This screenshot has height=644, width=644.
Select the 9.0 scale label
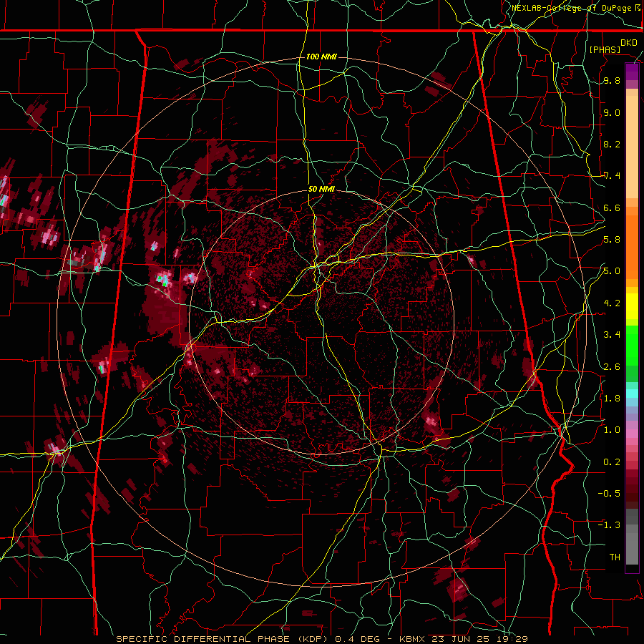click(x=612, y=113)
